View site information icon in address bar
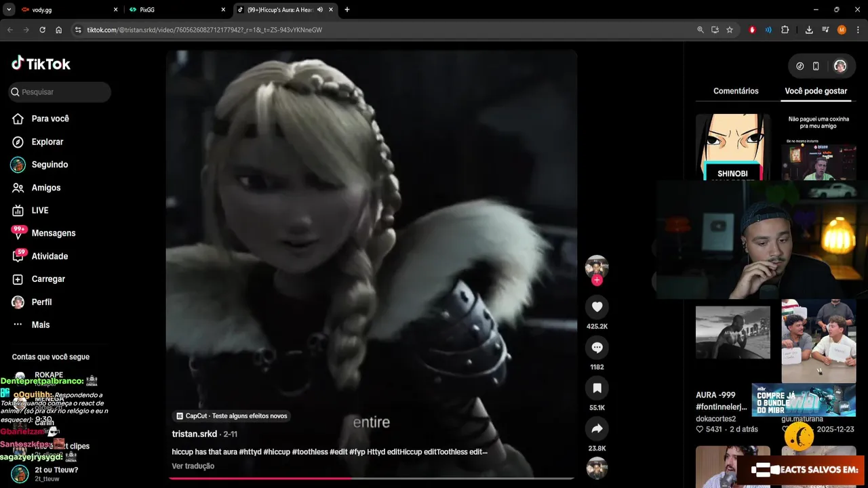868x488 pixels. [x=78, y=30]
